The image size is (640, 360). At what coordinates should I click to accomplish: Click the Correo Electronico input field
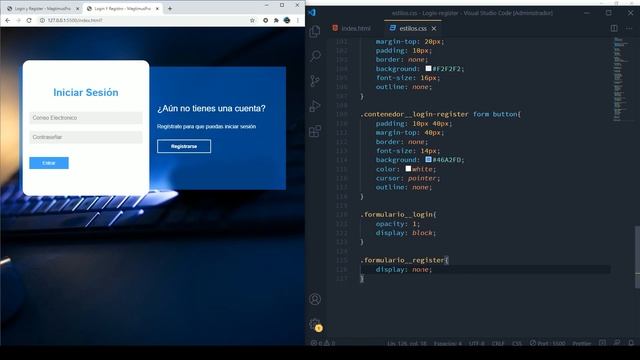[86, 118]
